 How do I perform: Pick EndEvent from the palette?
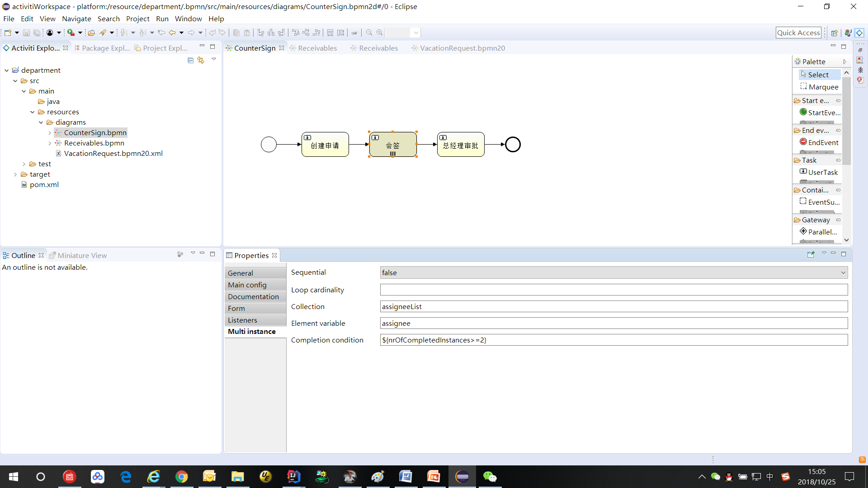pos(819,142)
